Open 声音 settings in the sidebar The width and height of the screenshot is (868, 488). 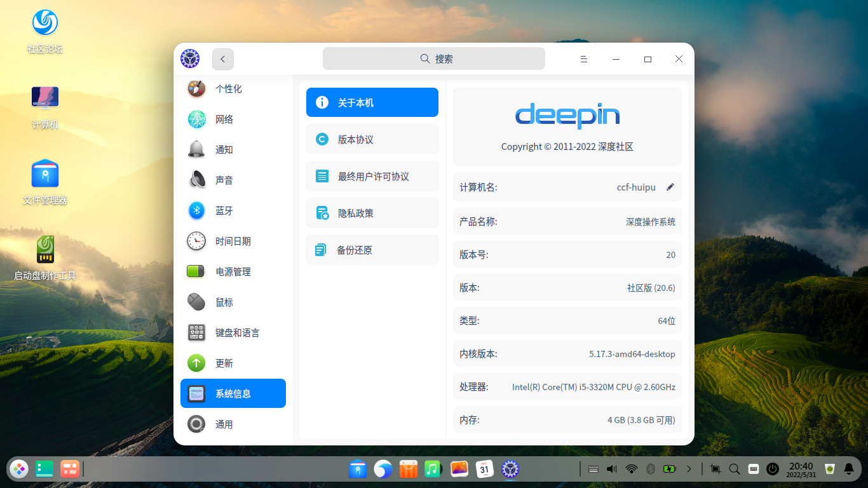click(225, 180)
